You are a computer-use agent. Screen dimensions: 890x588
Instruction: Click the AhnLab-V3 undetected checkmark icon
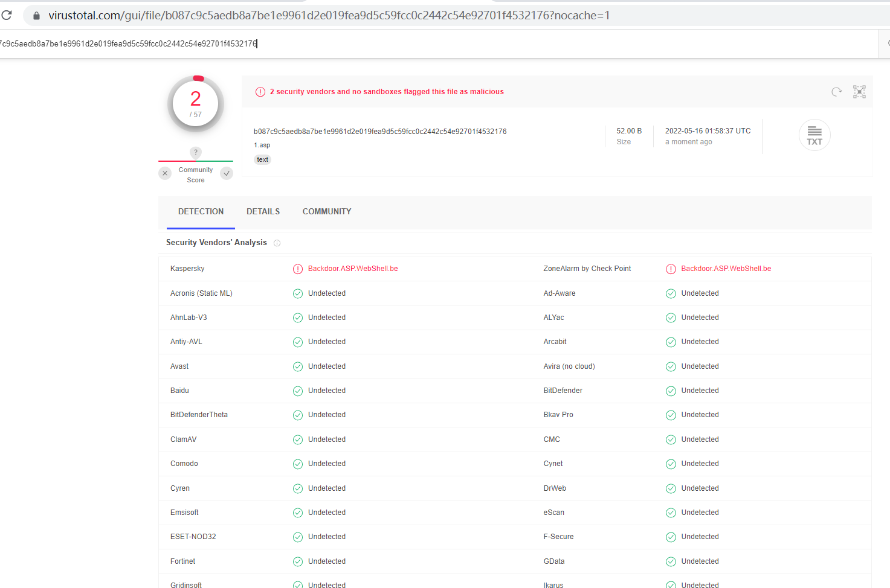(x=298, y=318)
